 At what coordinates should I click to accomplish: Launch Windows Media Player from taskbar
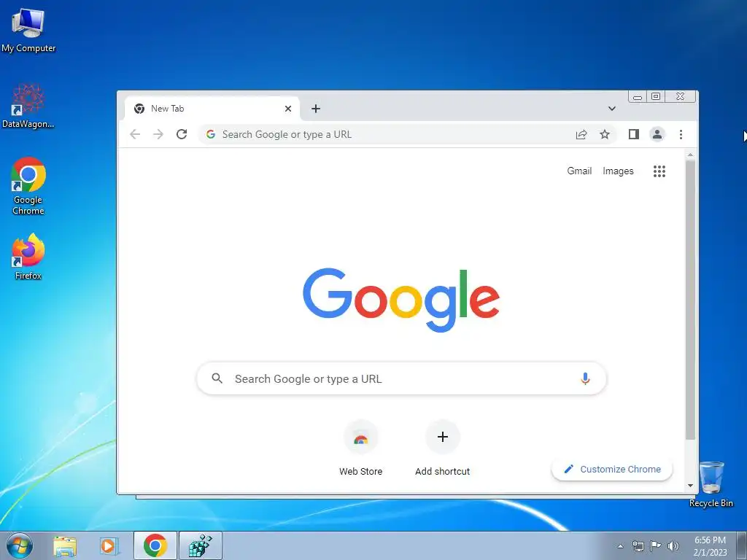tap(109, 545)
